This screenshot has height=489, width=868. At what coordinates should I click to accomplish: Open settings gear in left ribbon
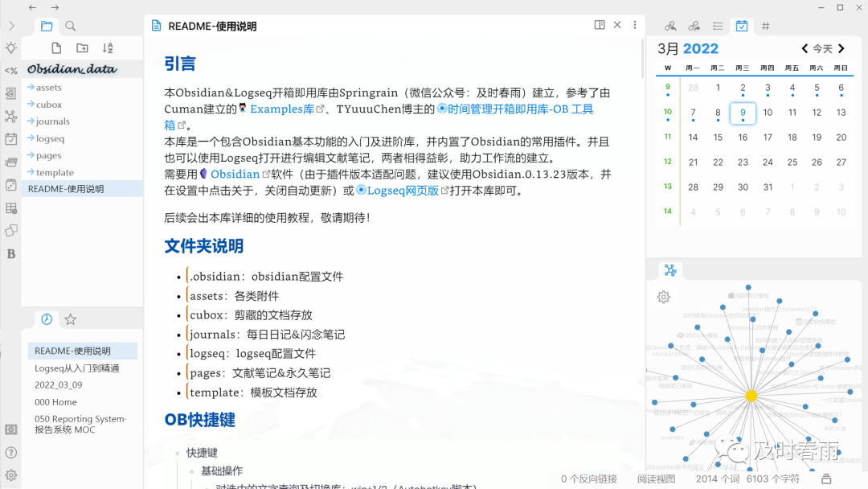click(11, 475)
